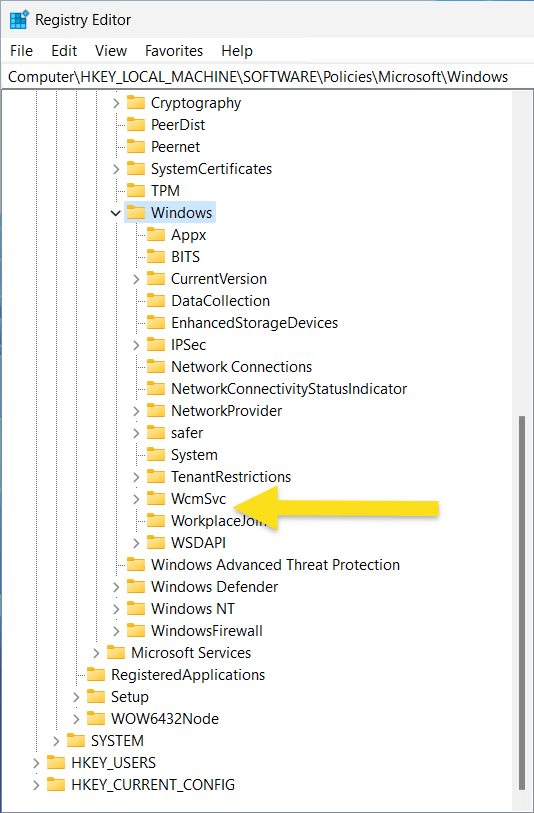
Task: Select the RegisteredApplications folder icon
Action: click(x=96, y=674)
